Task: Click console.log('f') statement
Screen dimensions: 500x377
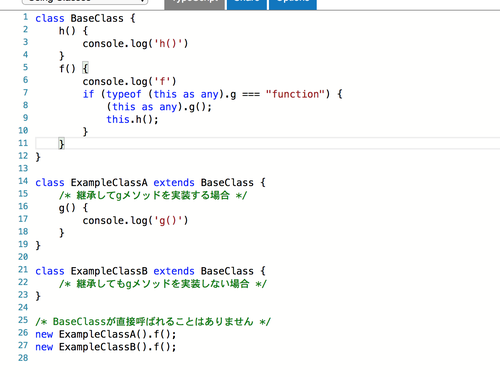Action: pyautogui.click(x=129, y=81)
